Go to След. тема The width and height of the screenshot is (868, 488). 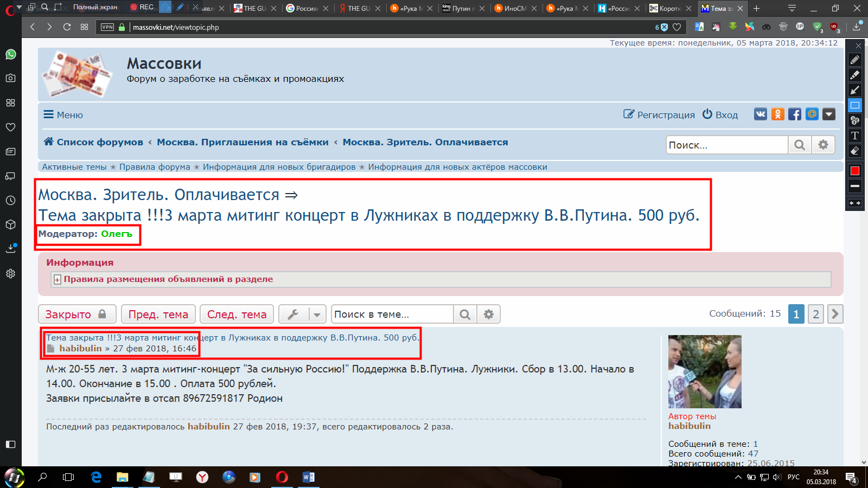tap(237, 314)
